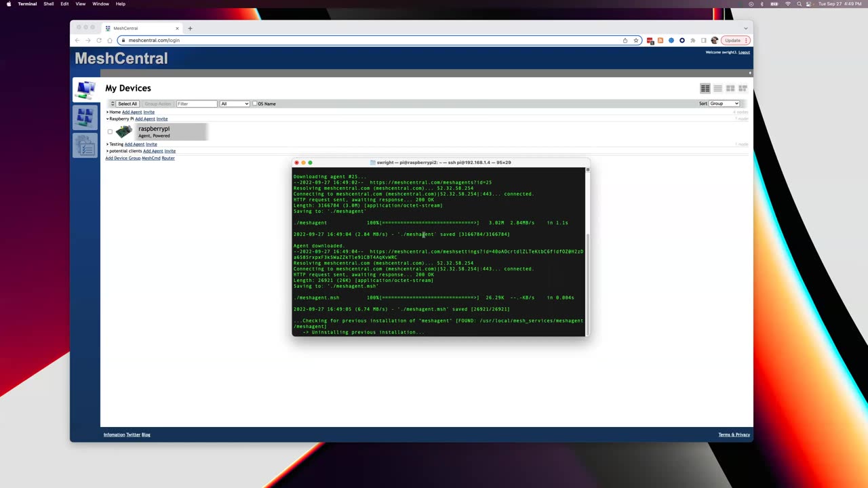Image resolution: width=868 pixels, height=488 pixels.
Task: Open the red calendar extension icon
Action: (x=650, y=41)
